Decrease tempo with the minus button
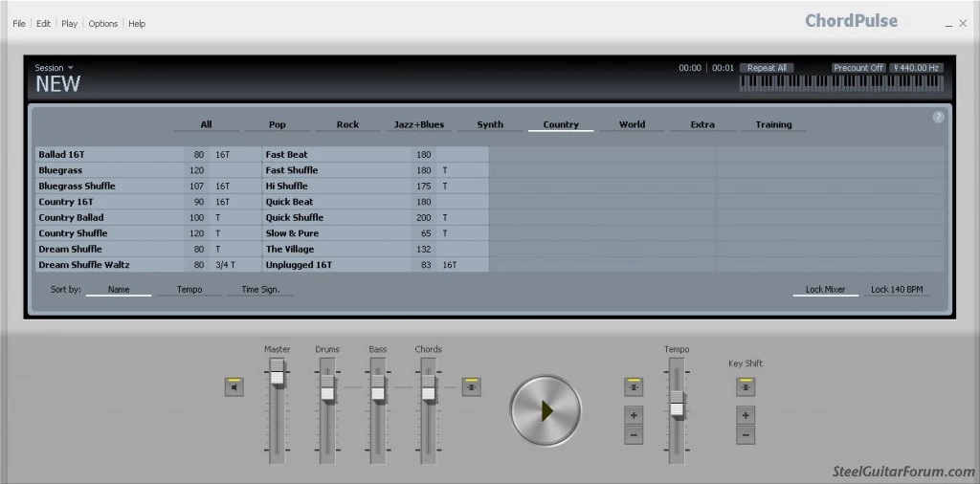Viewport: 980px width, 484px height. coord(633,435)
